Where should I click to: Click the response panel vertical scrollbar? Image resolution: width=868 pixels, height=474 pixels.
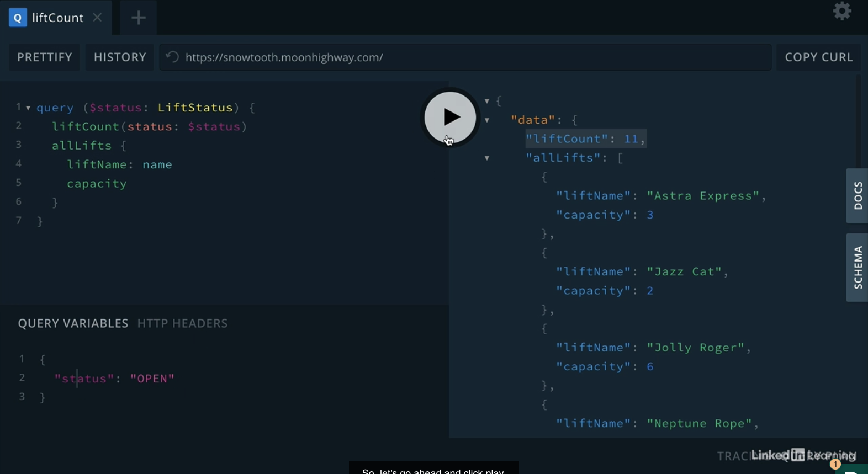(858, 121)
